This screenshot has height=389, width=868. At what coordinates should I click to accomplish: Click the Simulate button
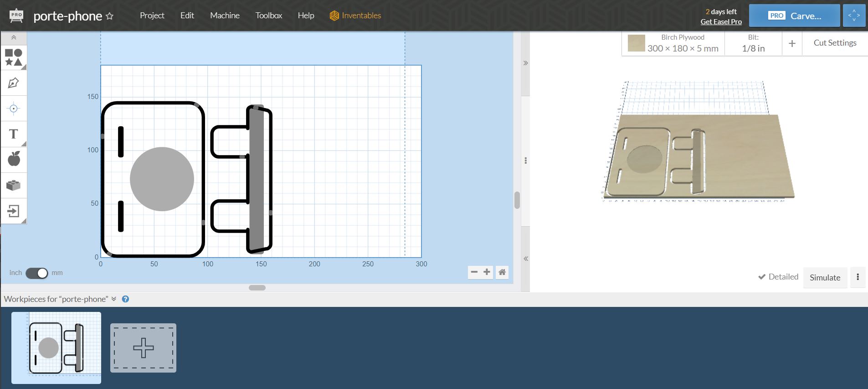coord(825,277)
